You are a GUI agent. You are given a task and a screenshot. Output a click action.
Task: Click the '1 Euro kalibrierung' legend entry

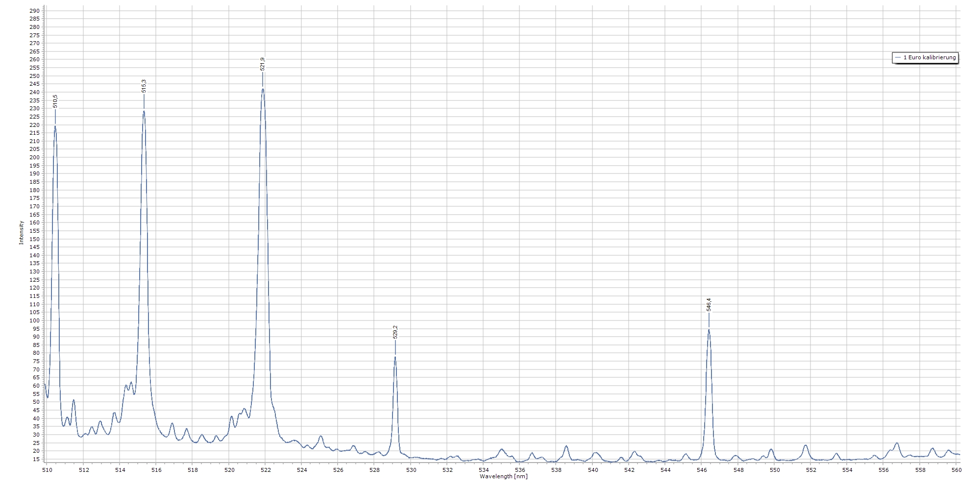929,58
